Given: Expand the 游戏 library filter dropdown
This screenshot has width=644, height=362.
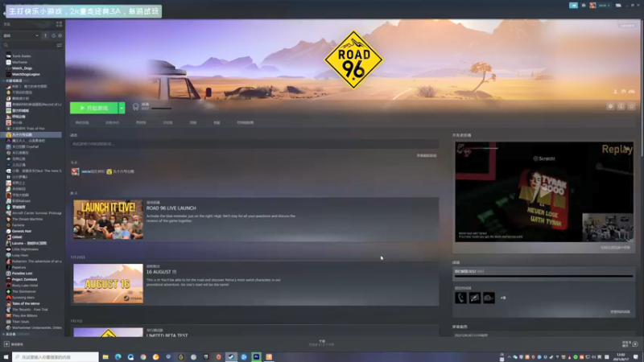Looking at the screenshot, I should point(21,35).
